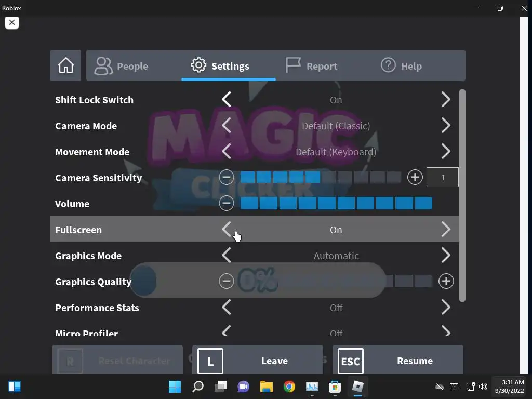
Task: Switch Graphics Mode using left arrow
Action: pyautogui.click(x=227, y=255)
